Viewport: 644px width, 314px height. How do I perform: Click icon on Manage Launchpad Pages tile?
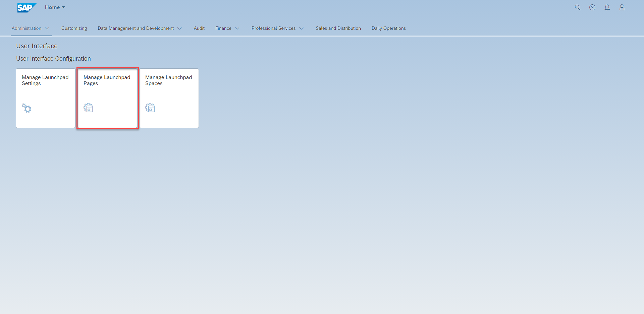pyautogui.click(x=88, y=108)
